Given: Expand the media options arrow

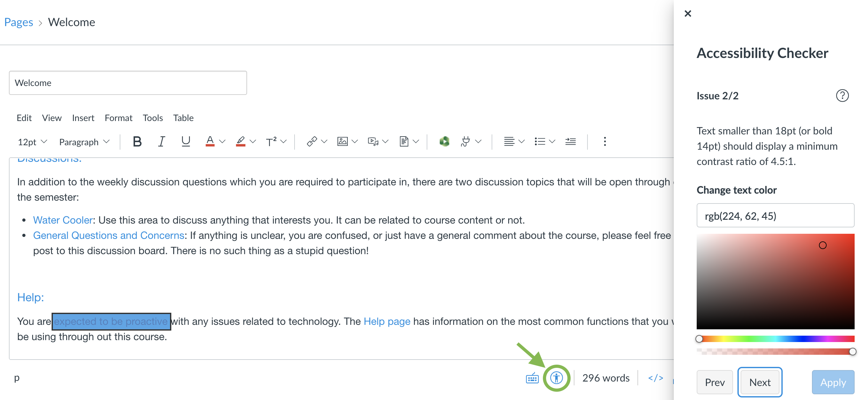Looking at the screenshot, I should click(385, 141).
